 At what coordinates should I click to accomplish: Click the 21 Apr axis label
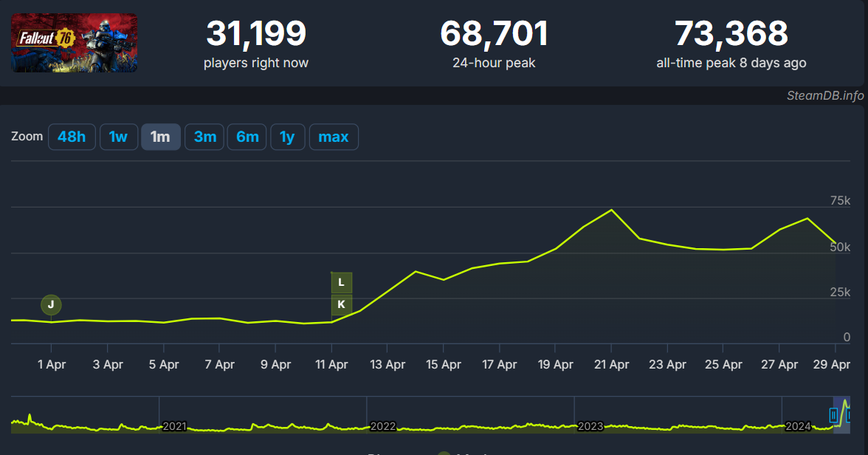pyautogui.click(x=611, y=365)
